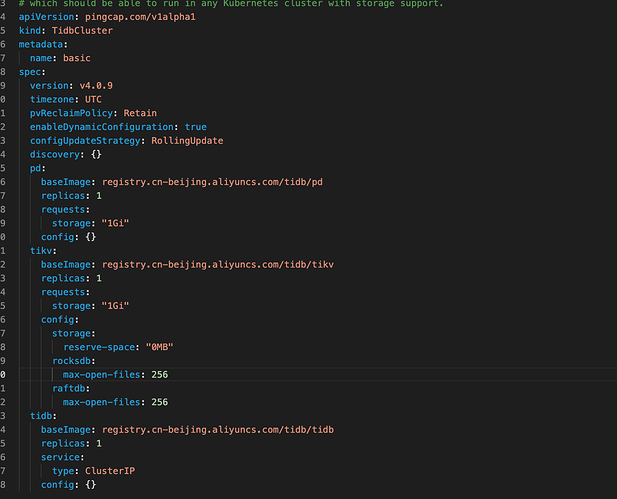Viewport: 617px width, 499px height.
Task: Click the comment line about Kubernetes cluster
Action: click(231, 4)
